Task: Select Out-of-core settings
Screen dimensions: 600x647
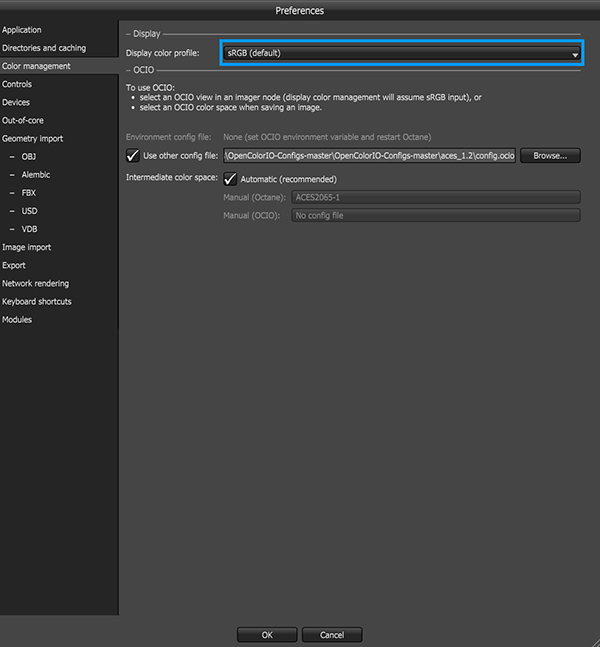Action: pos(23,120)
